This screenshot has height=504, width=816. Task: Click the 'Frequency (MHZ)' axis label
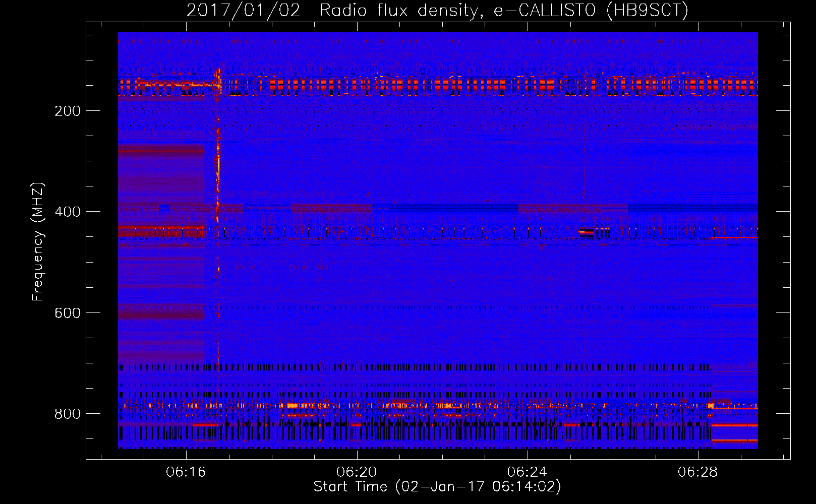38,241
